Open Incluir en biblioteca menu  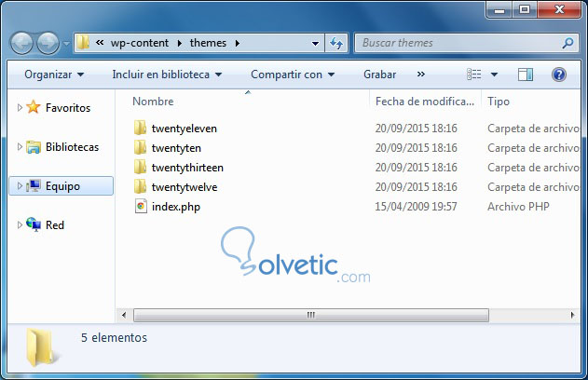click(x=167, y=75)
